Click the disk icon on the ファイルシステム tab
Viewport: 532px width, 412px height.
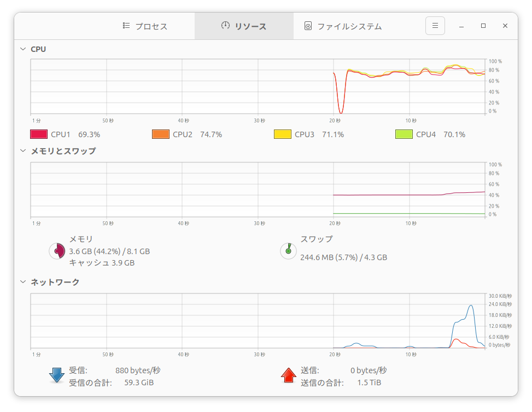[x=308, y=26]
